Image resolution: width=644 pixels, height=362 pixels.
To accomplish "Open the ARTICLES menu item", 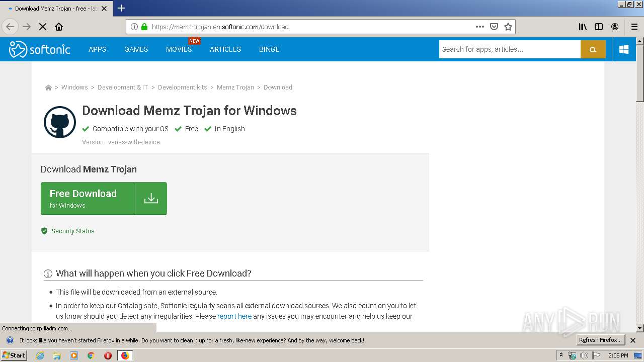I will point(225,49).
